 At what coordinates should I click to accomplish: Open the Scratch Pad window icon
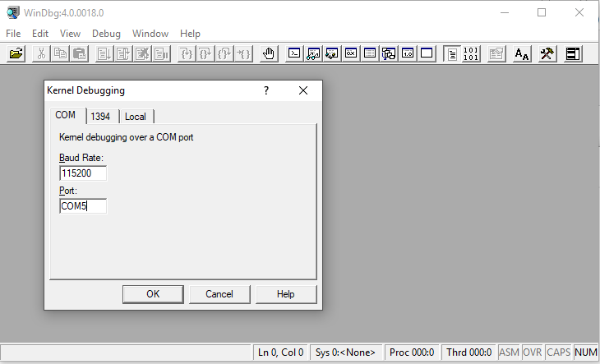coord(427,53)
